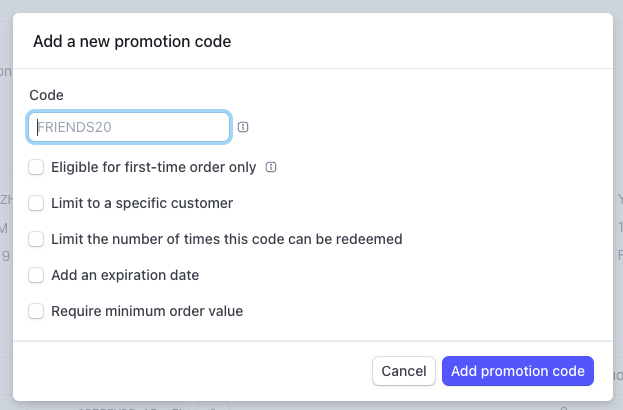This screenshot has height=410, width=623.
Task: Tick the Limit to a specific customer checkbox
Action: click(x=36, y=203)
